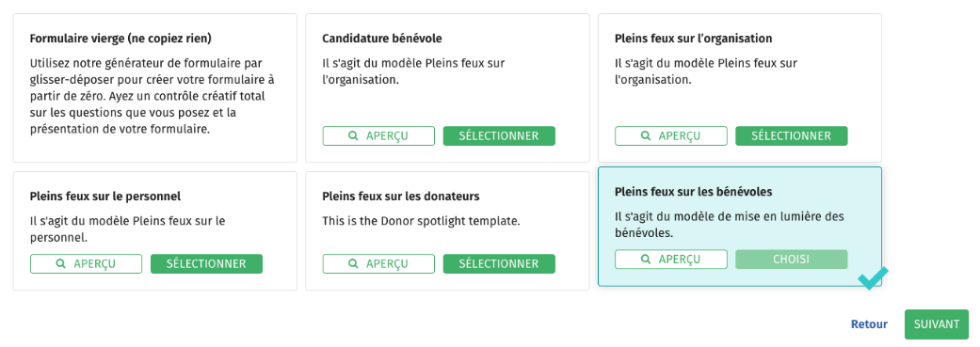Click magnifier icon in Candidature bénévole preview
980x347 pixels.
coord(353,136)
